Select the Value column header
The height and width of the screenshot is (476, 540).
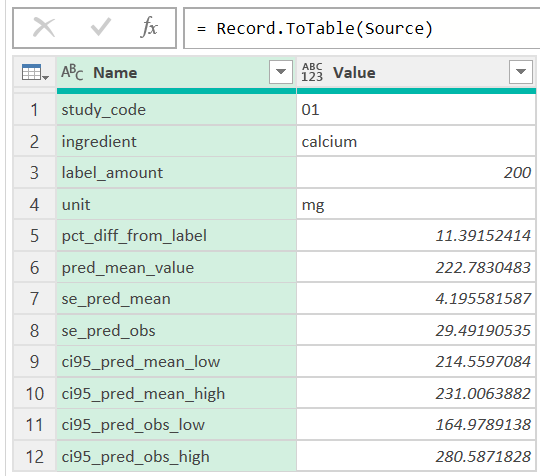[416, 72]
